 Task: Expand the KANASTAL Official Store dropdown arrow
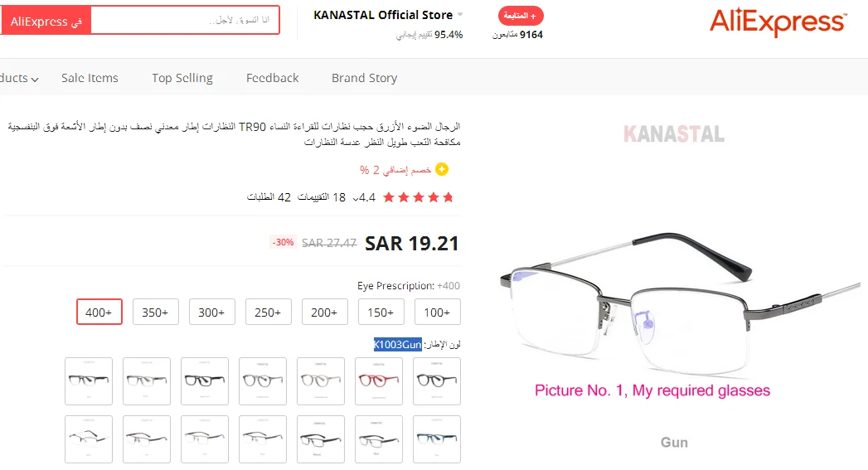click(460, 15)
